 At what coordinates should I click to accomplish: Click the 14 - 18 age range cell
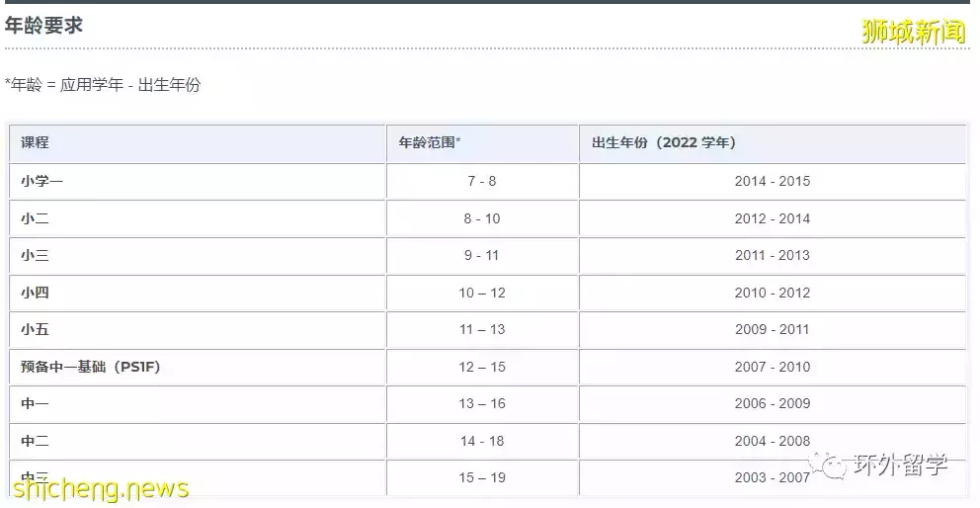point(481,441)
